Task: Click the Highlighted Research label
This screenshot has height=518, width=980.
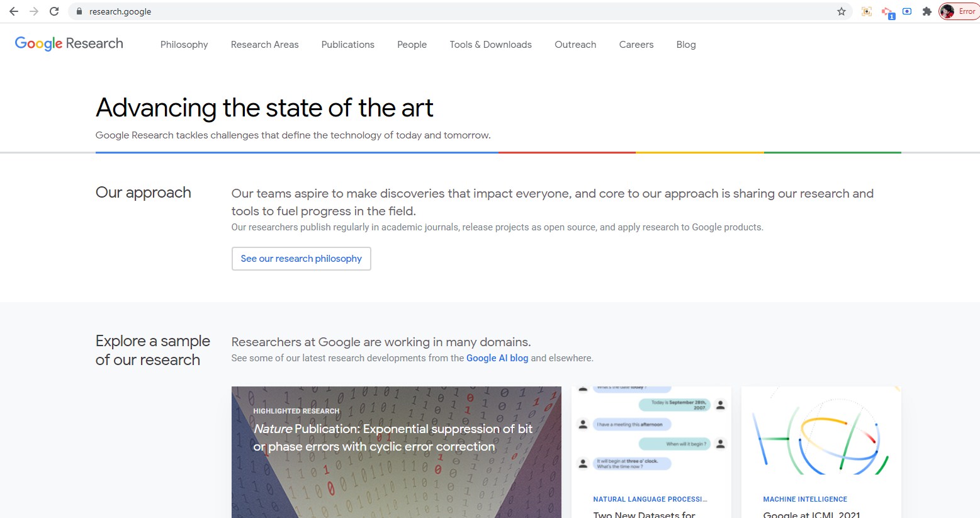Action: [296, 411]
